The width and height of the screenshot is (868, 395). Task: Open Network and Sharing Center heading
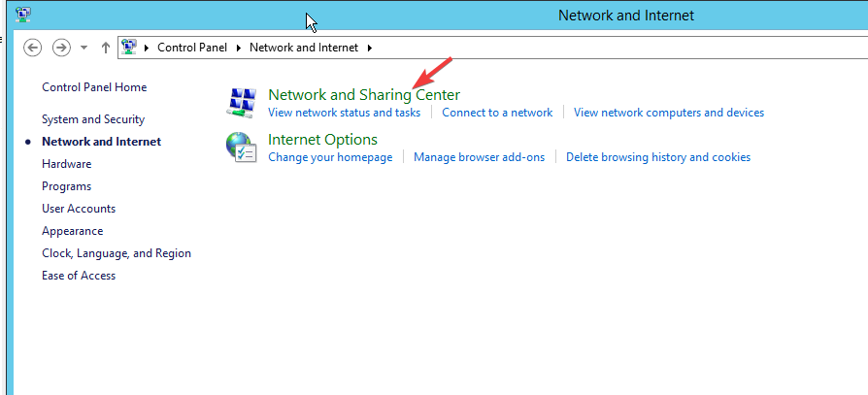(x=364, y=95)
